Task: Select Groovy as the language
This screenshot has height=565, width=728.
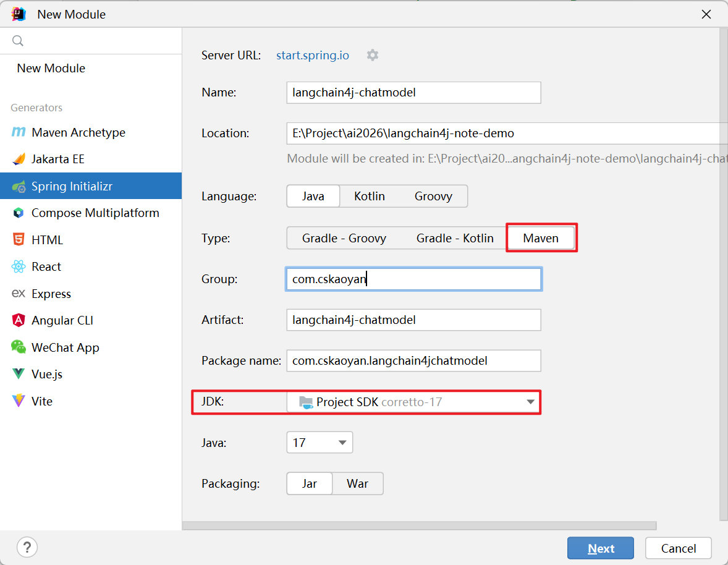Action: tap(433, 196)
